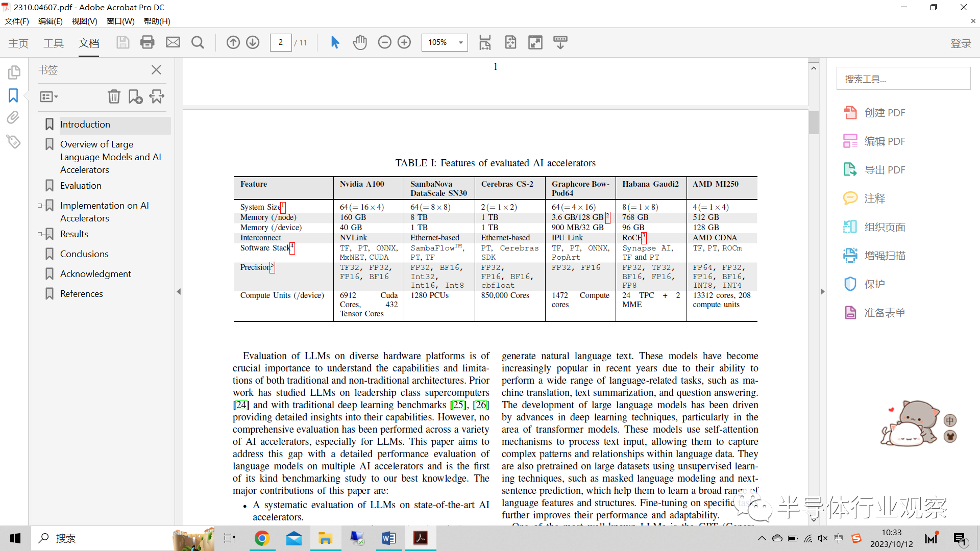Collapse the left navigation pane arrow
Image resolution: width=980 pixels, height=551 pixels.
pyautogui.click(x=179, y=292)
